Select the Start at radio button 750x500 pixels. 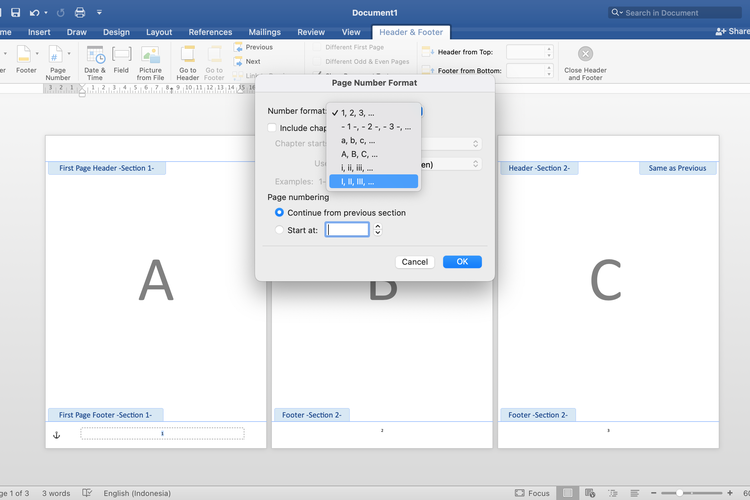pos(280,230)
